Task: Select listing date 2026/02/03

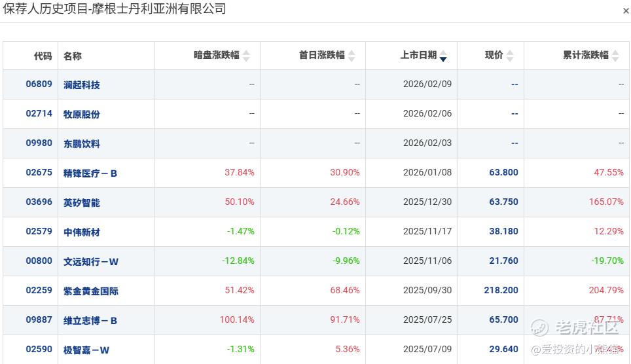Action: 427,143
